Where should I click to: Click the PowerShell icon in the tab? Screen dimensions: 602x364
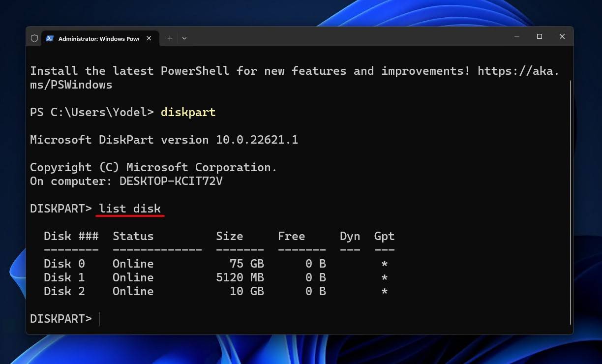click(x=50, y=38)
